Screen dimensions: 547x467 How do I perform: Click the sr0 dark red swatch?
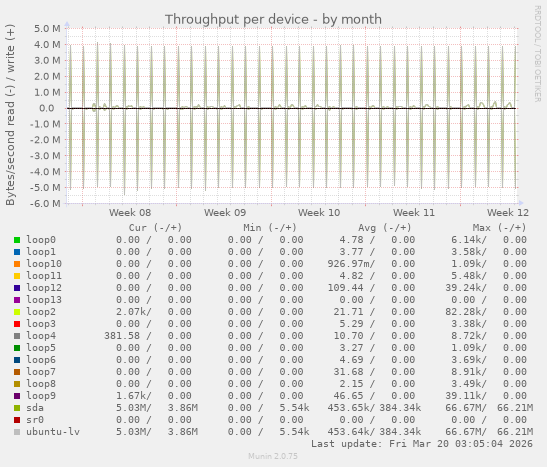click(x=17, y=420)
